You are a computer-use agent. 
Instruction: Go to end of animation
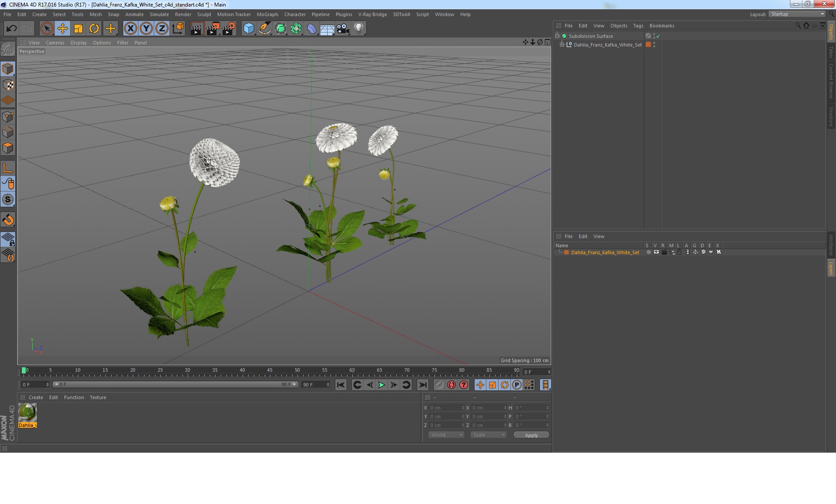click(x=422, y=385)
